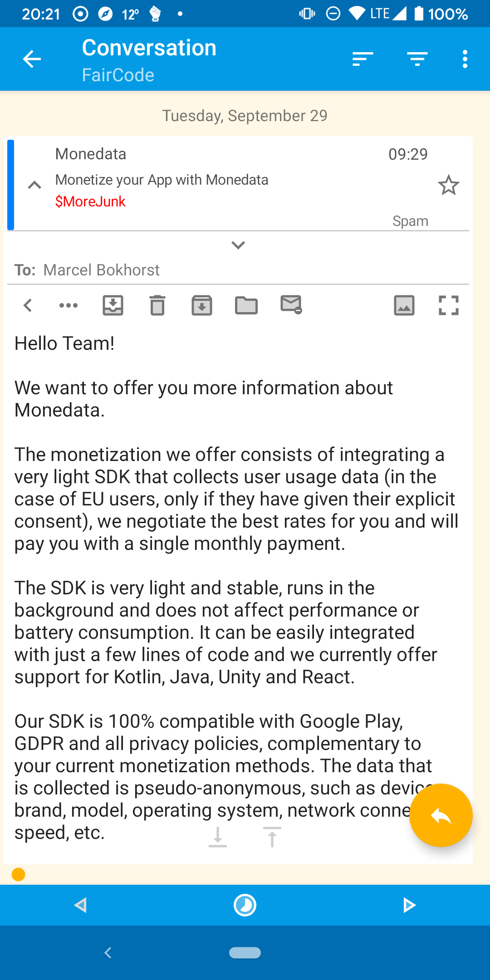
Task: Tap the back arrow in header
Action: (x=32, y=59)
